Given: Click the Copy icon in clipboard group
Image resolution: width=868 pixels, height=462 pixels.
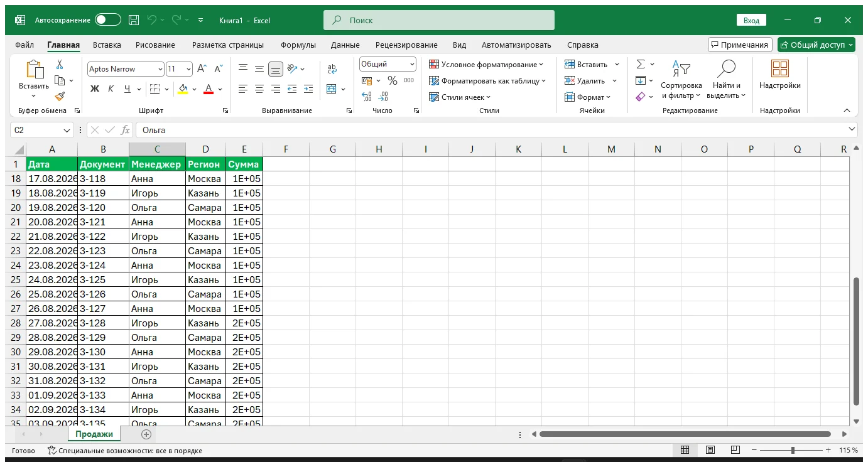Looking at the screenshot, I should 60,80.
